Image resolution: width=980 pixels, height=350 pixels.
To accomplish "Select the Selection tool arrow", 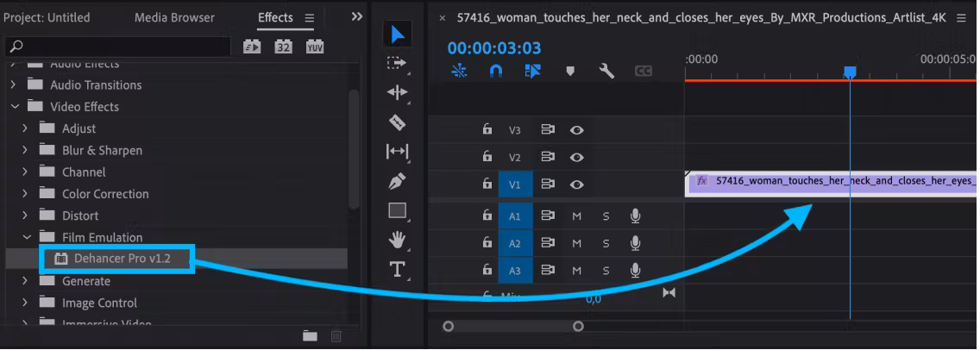I will pyautogui.click(x=398, y=35).
